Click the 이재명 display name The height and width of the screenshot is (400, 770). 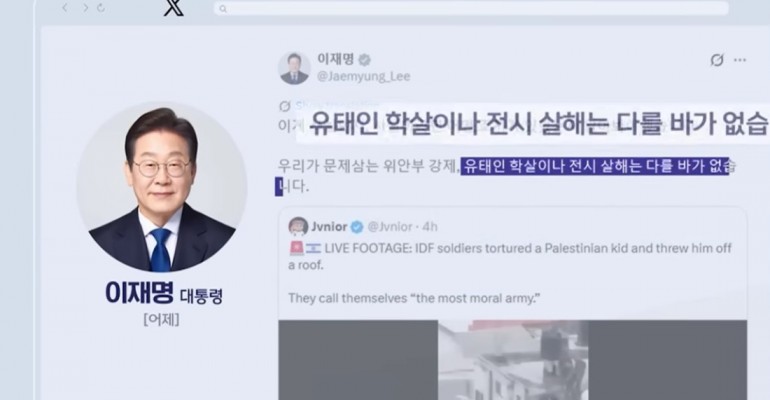tap(335, 59)
